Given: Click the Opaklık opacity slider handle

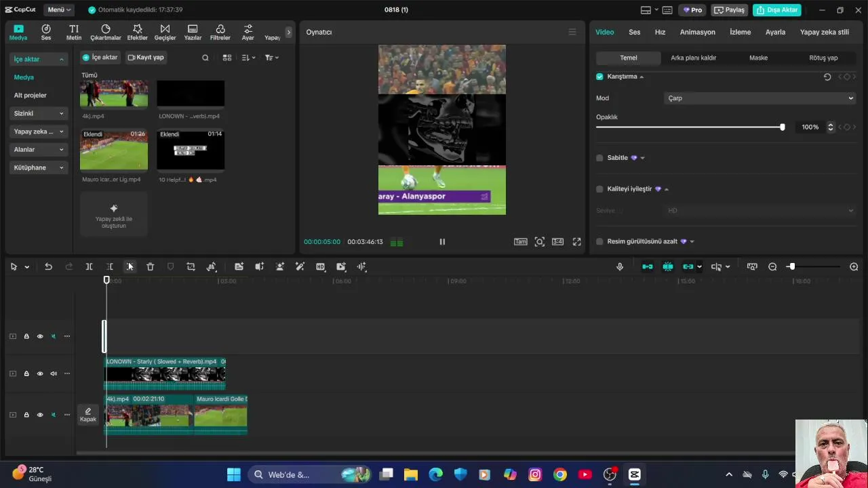Looking at the screenshot, I should coord(783,127).
